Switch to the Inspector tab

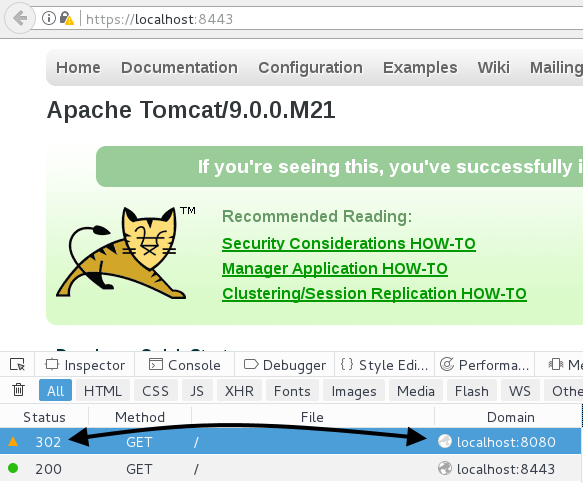point(85,365)
